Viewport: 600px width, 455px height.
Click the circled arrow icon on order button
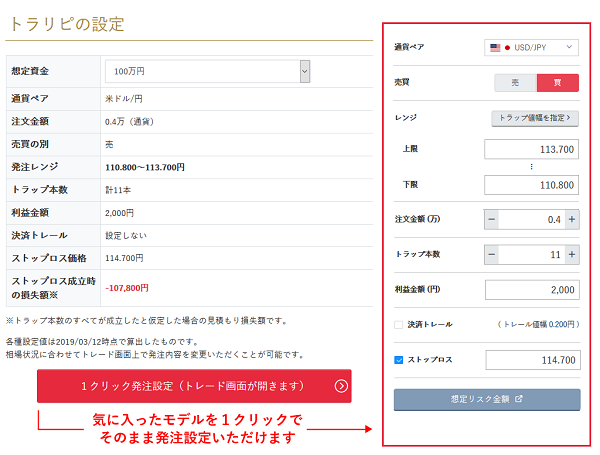[x=341, y=386]
